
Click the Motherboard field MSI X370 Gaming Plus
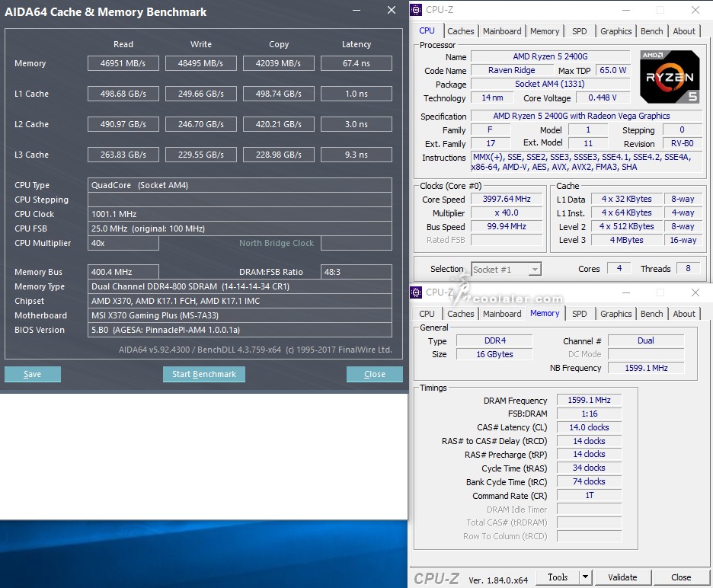(240, 315)
